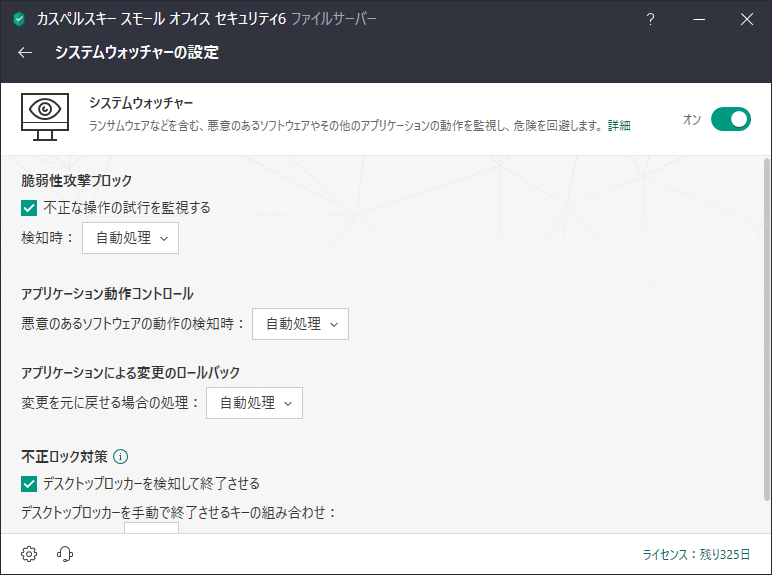772x575 pixels.
Task: Click the System Watcher monitor eye icon
Action: (45, 117)
